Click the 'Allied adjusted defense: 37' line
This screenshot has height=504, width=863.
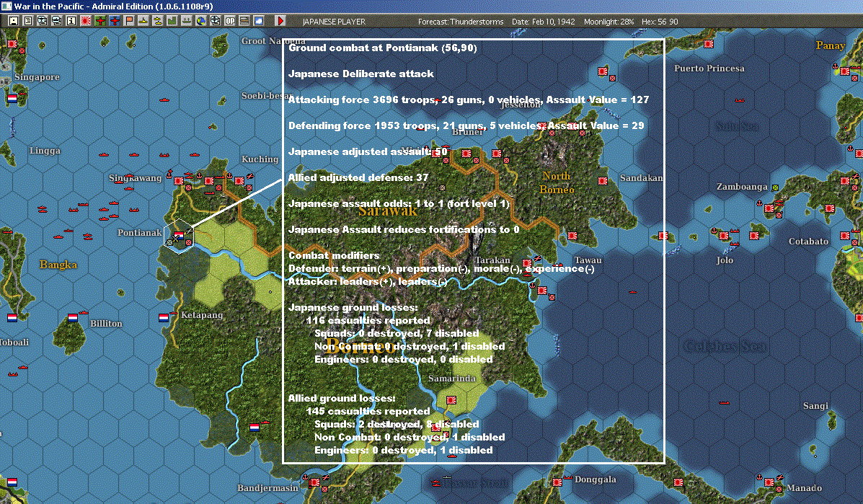click(358, 177)
